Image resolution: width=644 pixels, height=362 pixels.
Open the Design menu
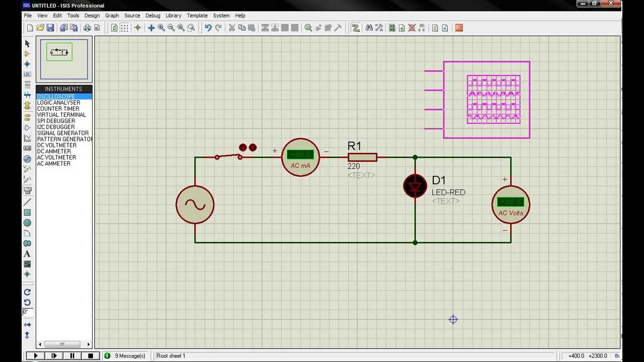tap(92, 16)
